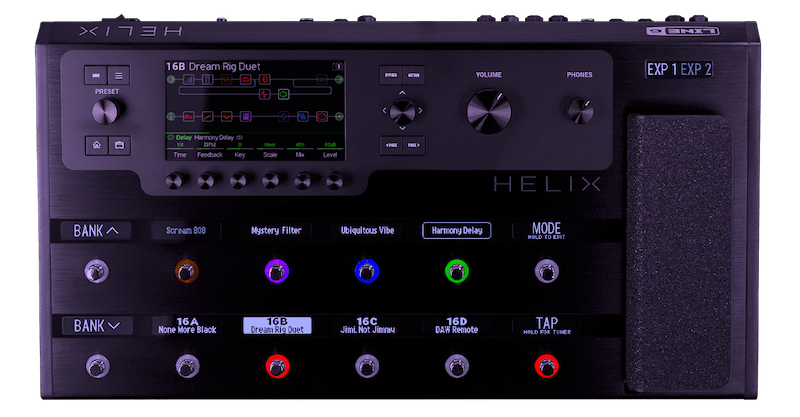Turn the PRESET knob
This screenshot has width=800, height=417.
coord(107,111)
